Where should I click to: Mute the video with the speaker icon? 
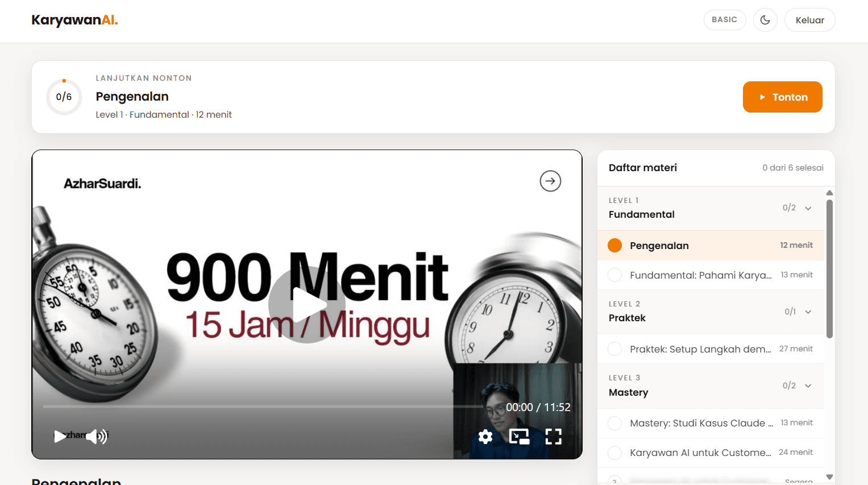(x=97, y=436)
